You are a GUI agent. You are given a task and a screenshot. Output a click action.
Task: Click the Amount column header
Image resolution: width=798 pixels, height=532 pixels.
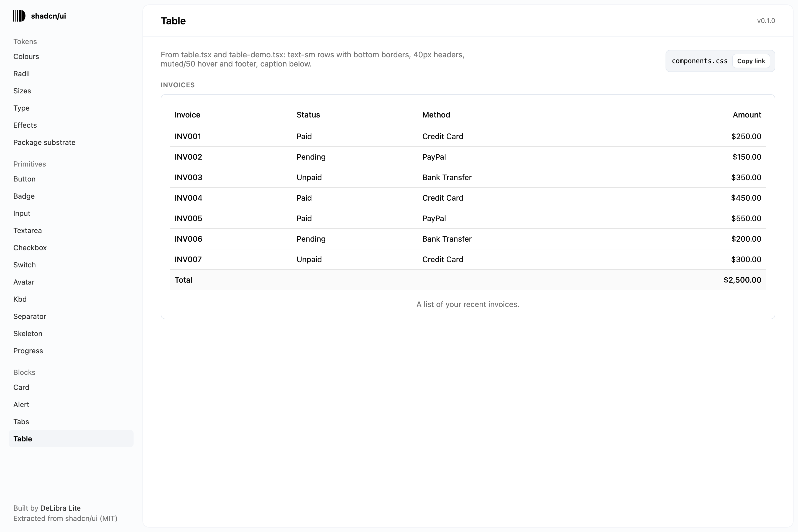(x=747, y=115)
